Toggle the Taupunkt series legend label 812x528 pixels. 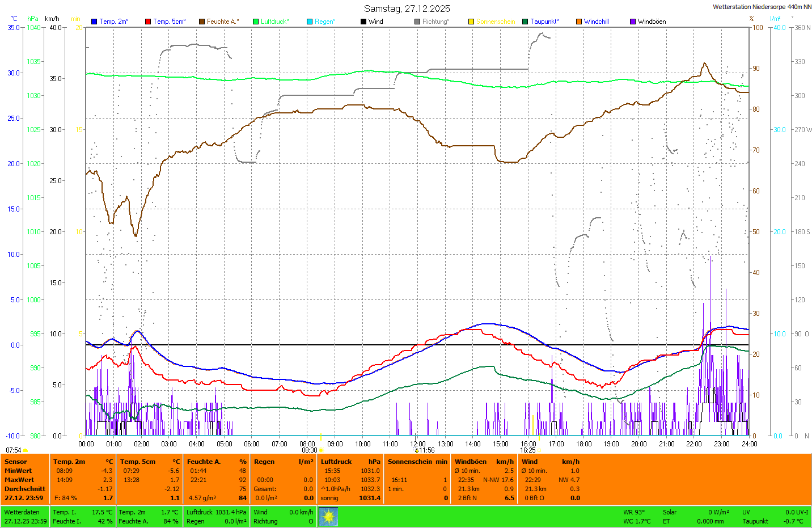click(544, 22)
